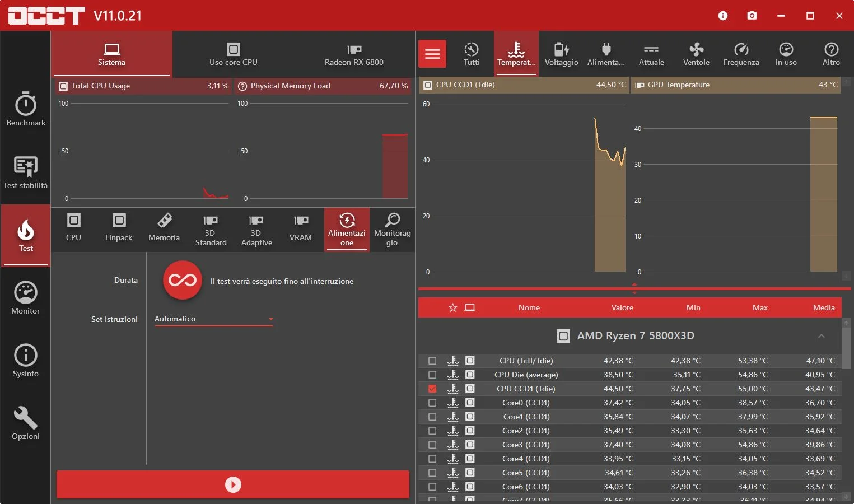Check the Core4 (CCD1) checkbox
Image resolution: width=854 pixels, height=504 pixels.
tap(432, 459)
